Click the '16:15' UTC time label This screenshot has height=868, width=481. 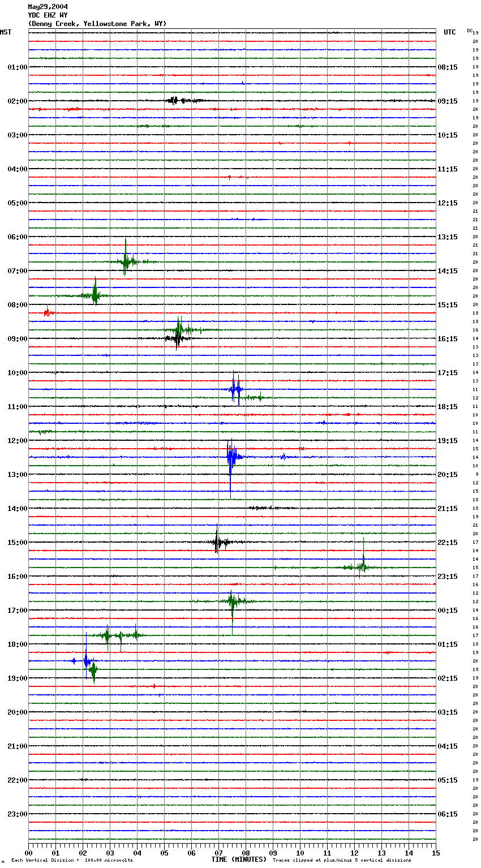448,339
